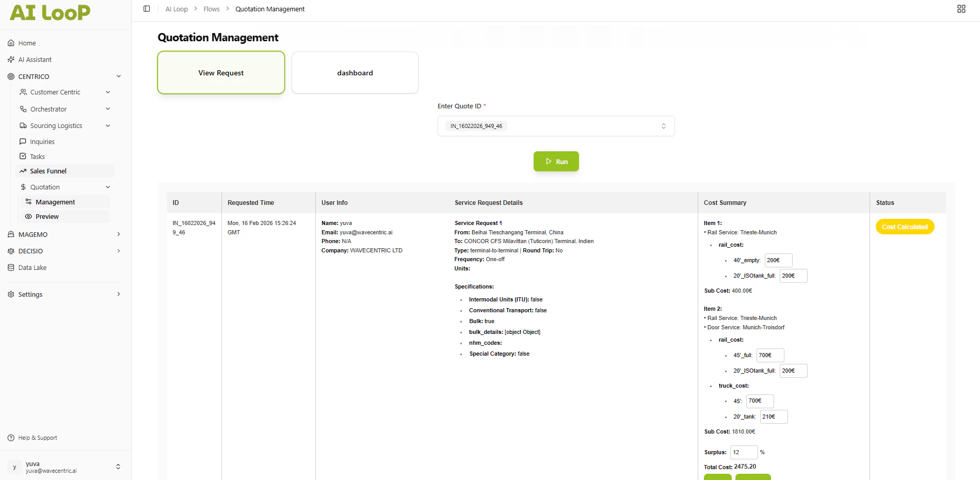Select the AI Assistant sparkle icon

(x=11, y=59)
